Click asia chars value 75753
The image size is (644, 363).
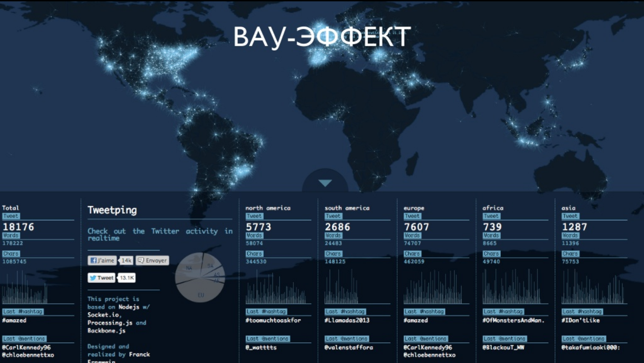[x=571, y=262]
